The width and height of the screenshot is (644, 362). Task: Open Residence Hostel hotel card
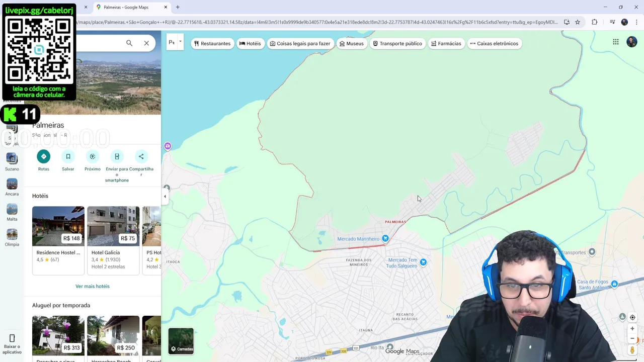(x=58, y=240)
